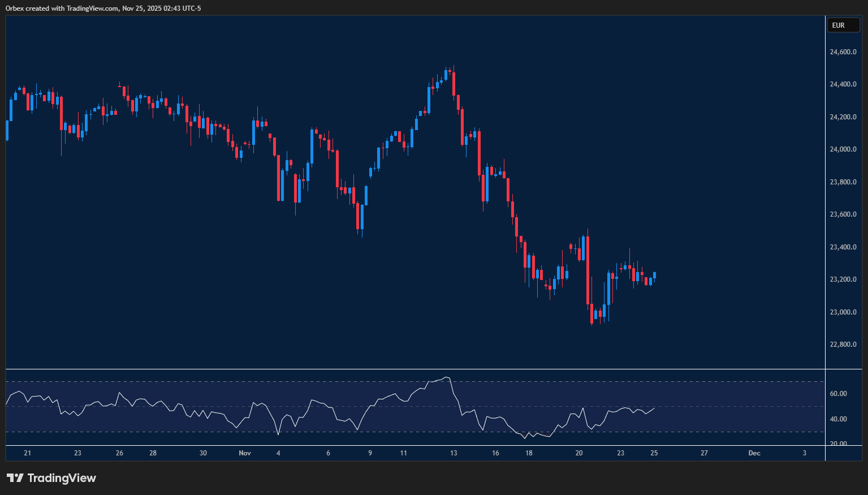Open the EUR currency selector
The width and height of the screenshot is (868, 495).
point(843,25)
